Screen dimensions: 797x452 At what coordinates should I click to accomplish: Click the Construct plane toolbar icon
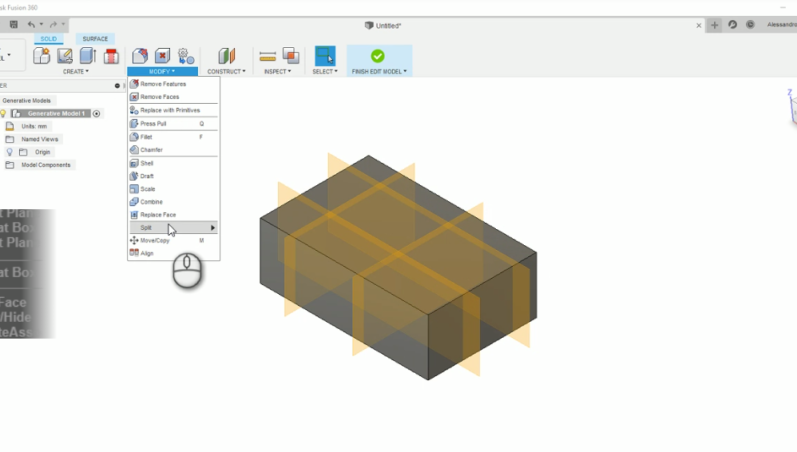click(227, 56)
